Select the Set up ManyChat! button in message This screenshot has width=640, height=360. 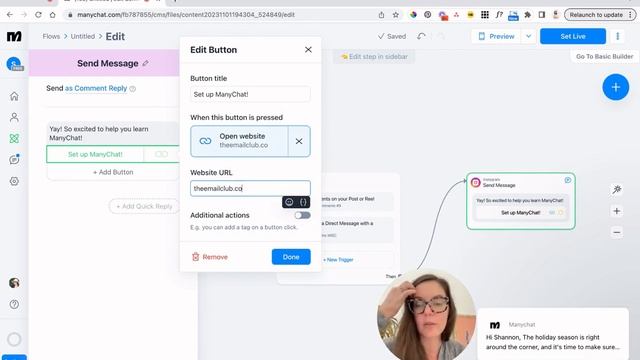click(95, 154)
